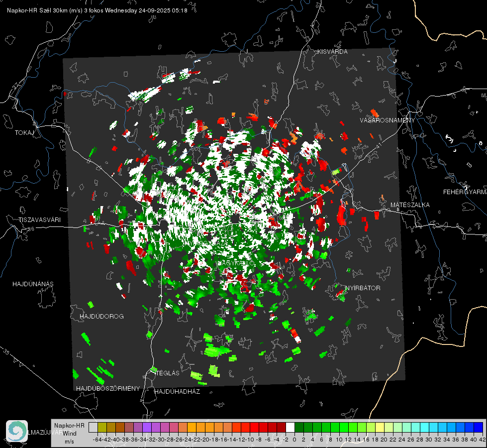Click the MÁTÉSZALKA city label
487x448 pixels.
tap(410, 205)
